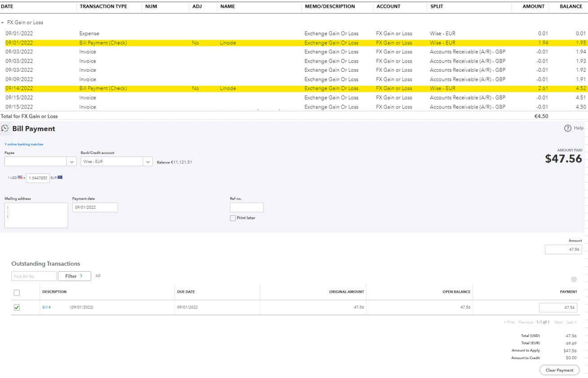Click the $47.56 Amount Paid figure
This screenshot has width=588, height=378.
click(x=563, y=159)
